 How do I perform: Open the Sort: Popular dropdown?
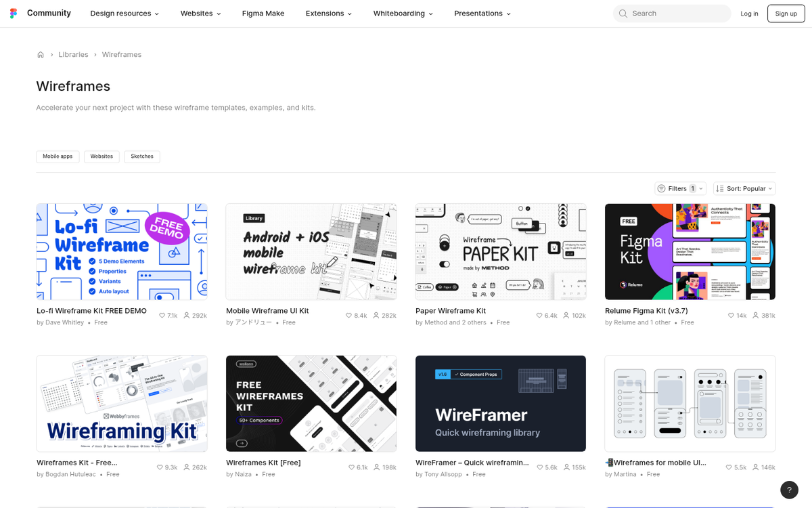pyautogui.click(x=744, y=188)
